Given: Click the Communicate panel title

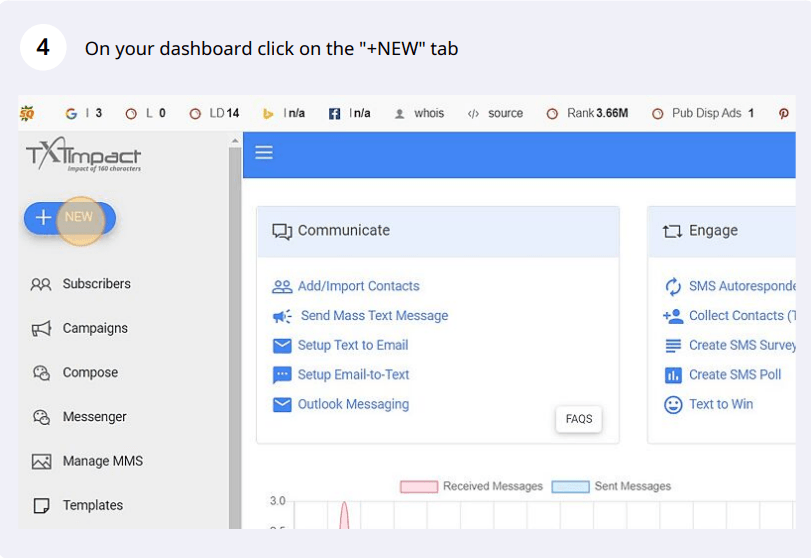Looking at the screenshot, I should pos(344,230).
